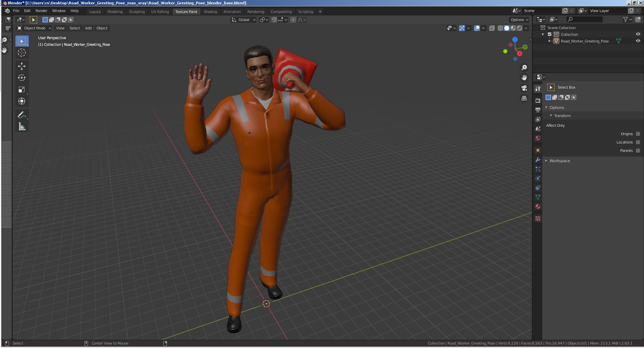The image size is (644, 348).
Task: Switch orthographic/perspective grid icon
Action: point(524,98)
